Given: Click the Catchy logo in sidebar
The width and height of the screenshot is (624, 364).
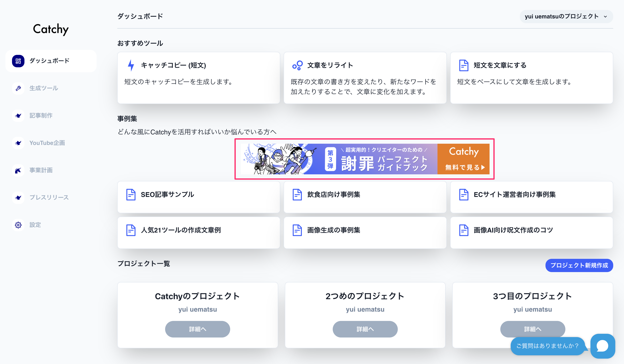Looking at the screenshot, I should (51, 29).
